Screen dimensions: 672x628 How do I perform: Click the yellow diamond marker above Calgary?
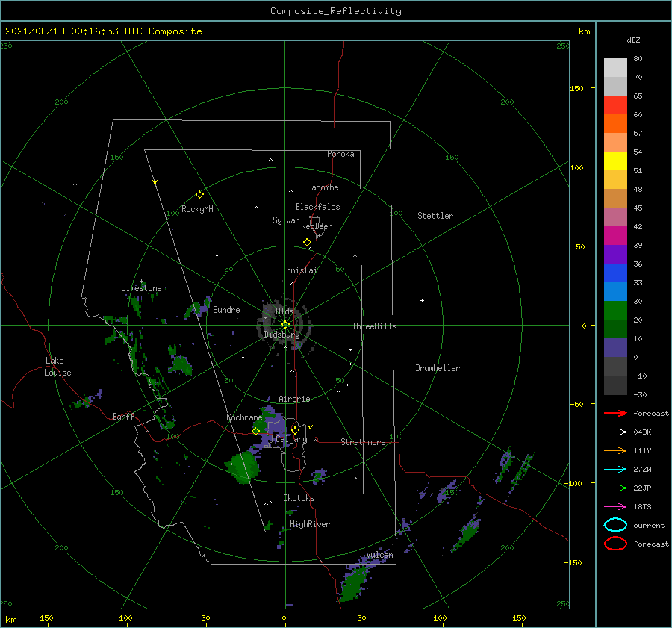[x=295, y=430]
